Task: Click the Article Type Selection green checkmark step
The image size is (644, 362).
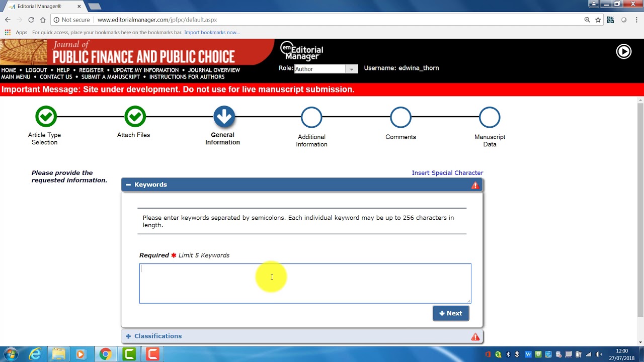Action: [x=46, y=117]
